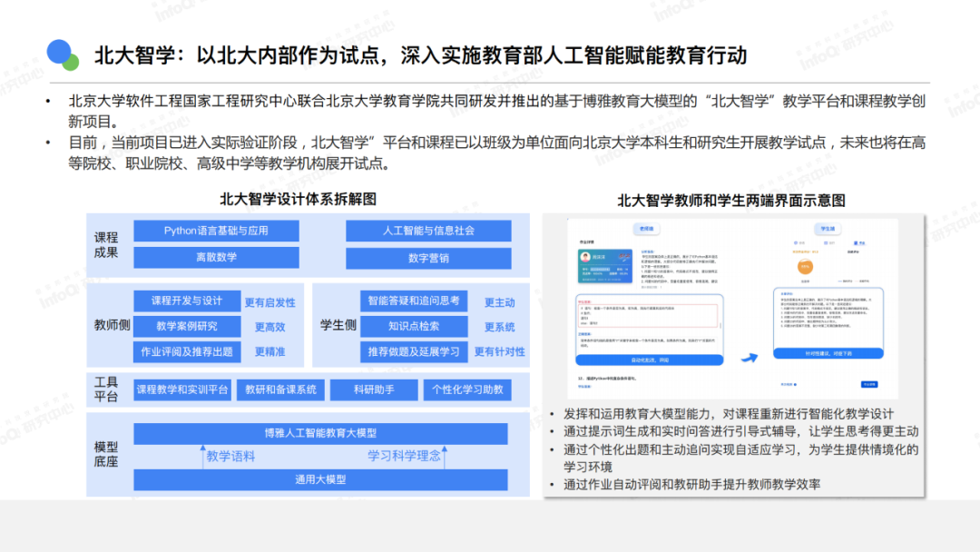980x552 pixels.
Task: Click the blue-green circle logo beside the title
Action: [x=63, y=55]
